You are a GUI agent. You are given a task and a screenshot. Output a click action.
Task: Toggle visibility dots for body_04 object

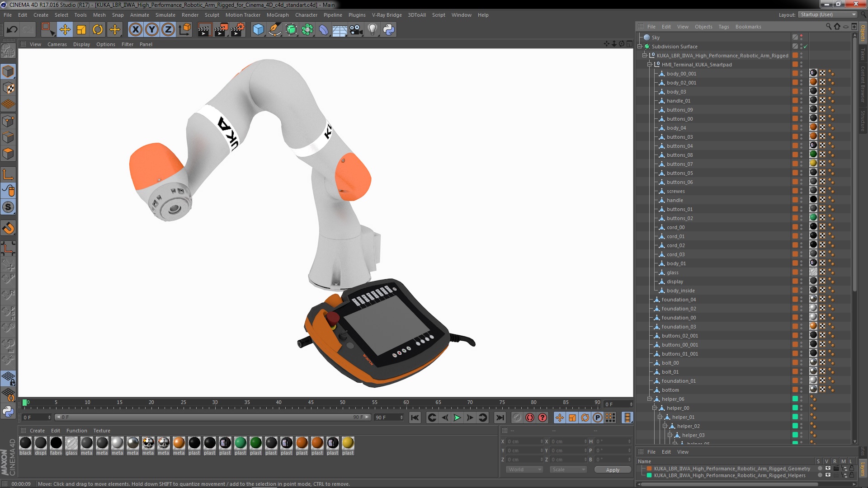point(802,128)
